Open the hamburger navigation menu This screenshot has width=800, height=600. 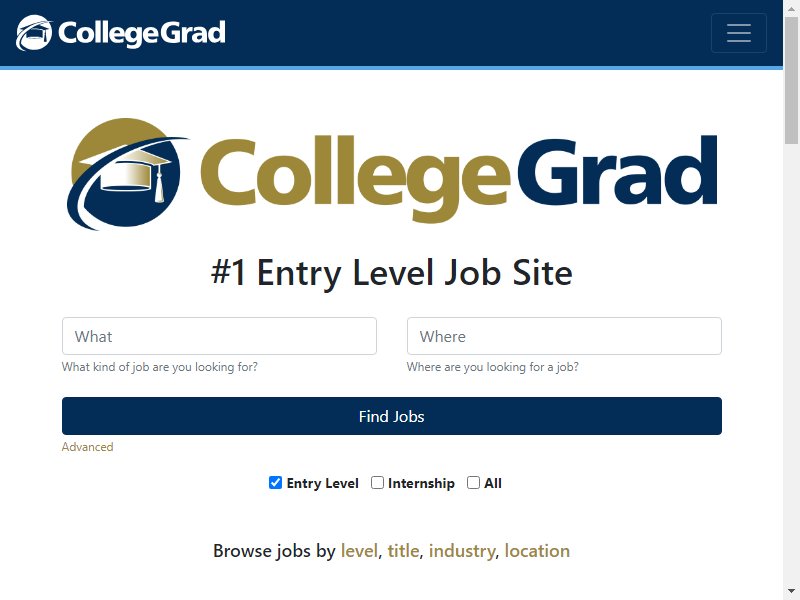[738, 33]
